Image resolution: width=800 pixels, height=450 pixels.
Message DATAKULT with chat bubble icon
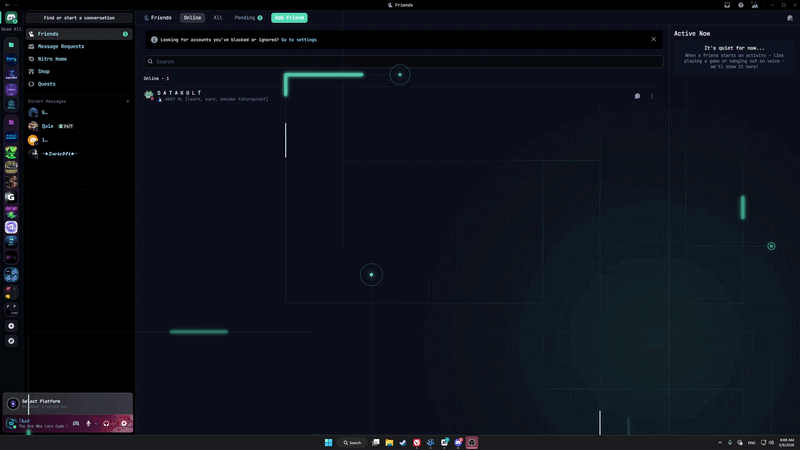tap(637, 96)
